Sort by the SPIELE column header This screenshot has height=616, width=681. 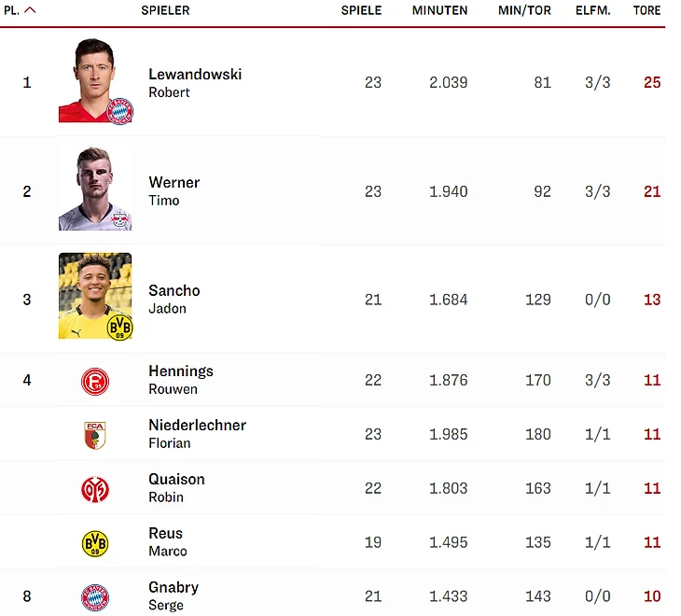coord(361,10)
